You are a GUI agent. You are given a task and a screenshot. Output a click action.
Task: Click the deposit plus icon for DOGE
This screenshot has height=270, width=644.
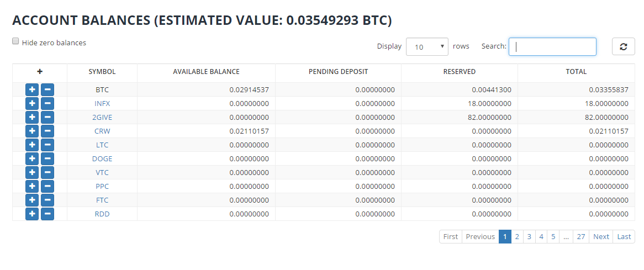(x=32, y=159)
